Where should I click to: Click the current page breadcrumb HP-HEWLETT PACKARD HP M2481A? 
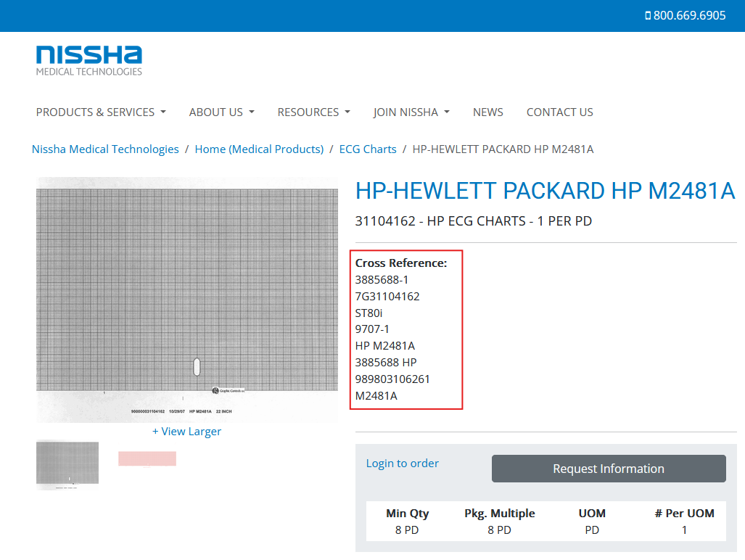tap(503, 149)
